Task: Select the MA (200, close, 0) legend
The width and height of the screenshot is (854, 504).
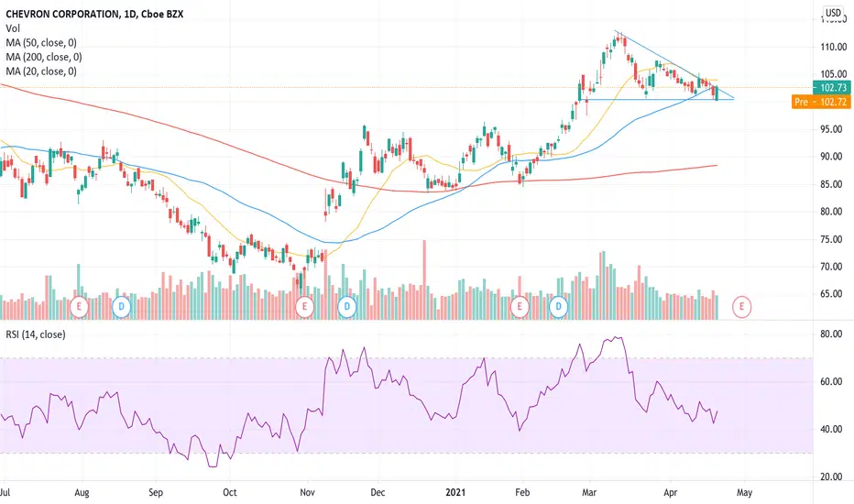Action: pyautogui.click(x=44, y=57)
